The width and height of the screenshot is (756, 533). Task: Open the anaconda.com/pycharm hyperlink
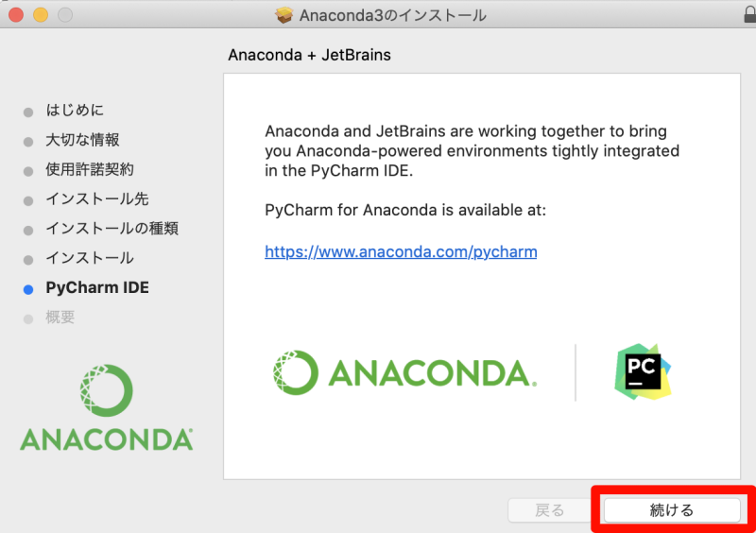(401, 251)
